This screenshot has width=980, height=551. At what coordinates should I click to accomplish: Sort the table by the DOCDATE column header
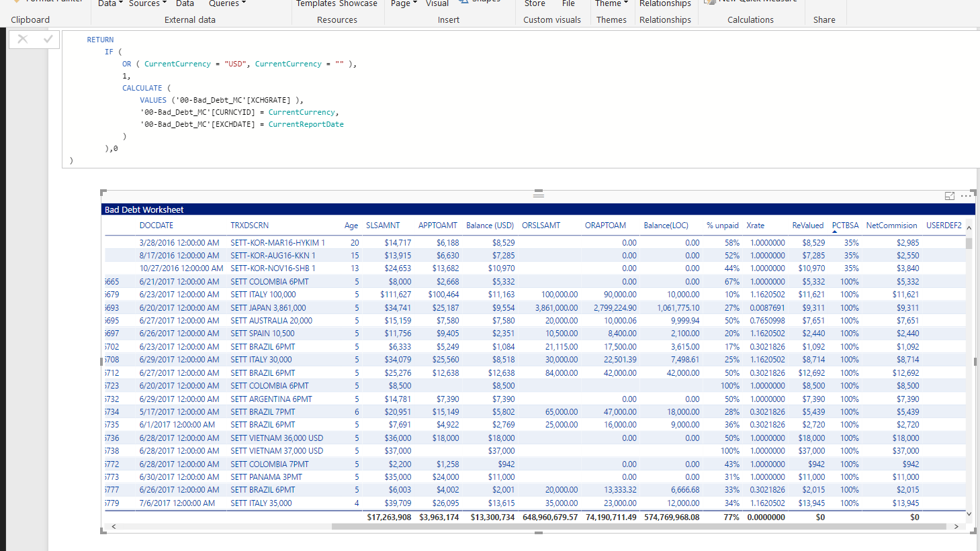click(157, 226)
